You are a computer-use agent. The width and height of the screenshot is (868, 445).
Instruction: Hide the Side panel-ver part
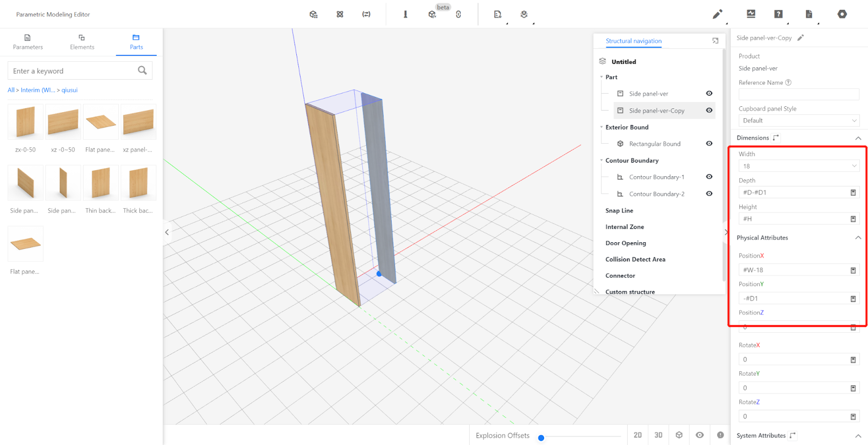click(709, 93)
